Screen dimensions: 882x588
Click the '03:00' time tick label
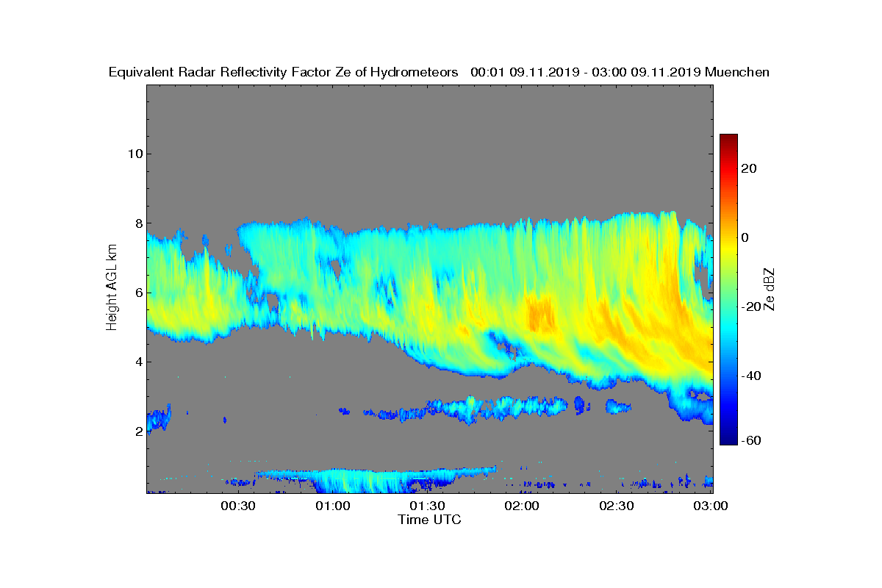click(711, 506)
